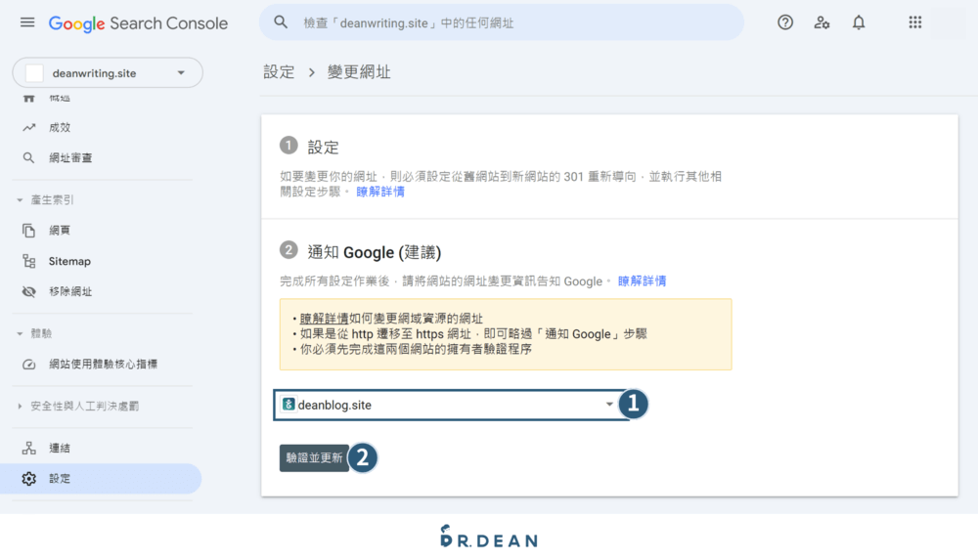Click the 通知 Google (建議) heading
Viewport: 978px width, 560px height.
(x=375, y=252)
